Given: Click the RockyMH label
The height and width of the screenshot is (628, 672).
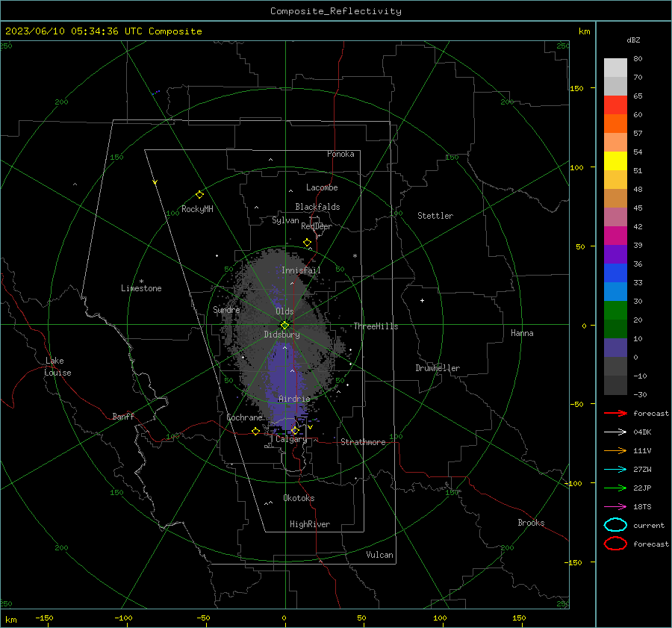Looking at the screenshot, I should coord(197,209).
